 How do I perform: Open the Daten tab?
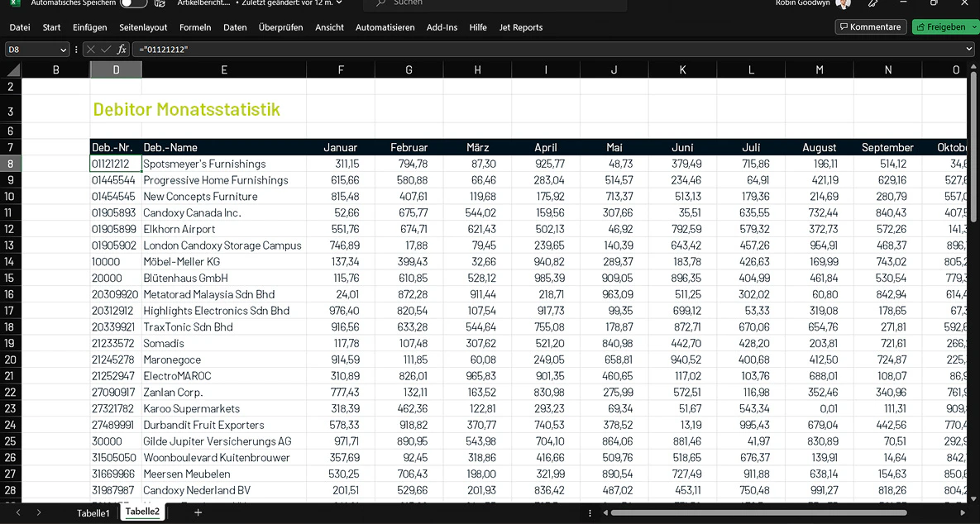click(x=235, y=27)
